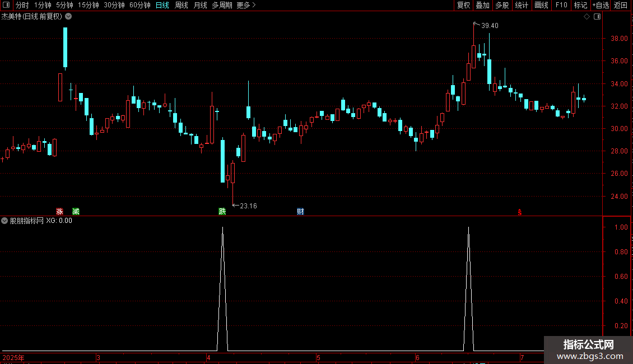This screenshot has height=364, width=633.
Task: Expand the 杰美特 chart title dropdown
Action: 69,17
